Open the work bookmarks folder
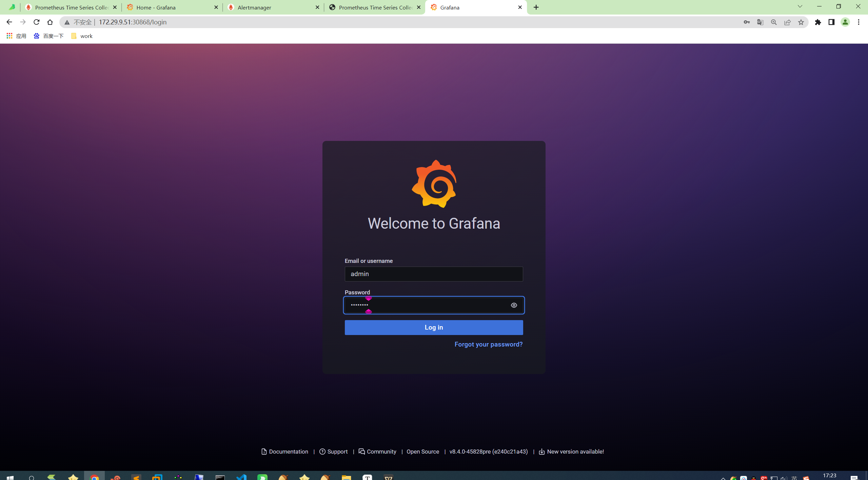868x480 pixels. (x=82, y=36)
